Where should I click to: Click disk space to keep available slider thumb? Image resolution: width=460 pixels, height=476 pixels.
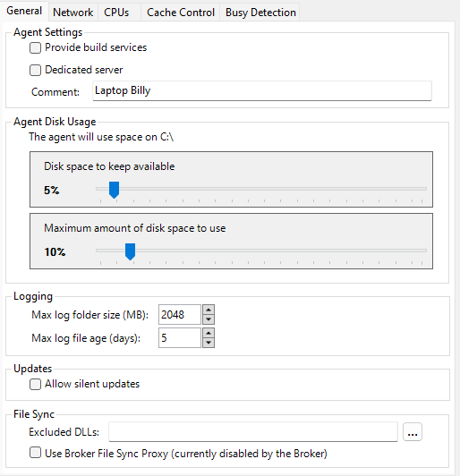115,190
